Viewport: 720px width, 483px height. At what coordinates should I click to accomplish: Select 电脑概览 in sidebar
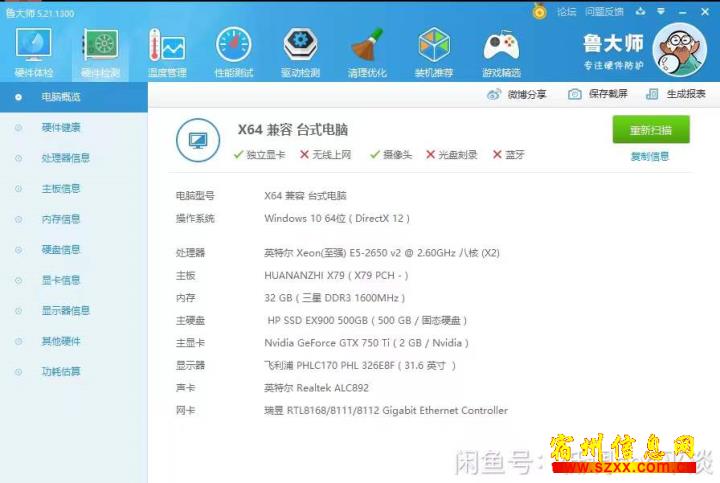(x=73, y=97)
